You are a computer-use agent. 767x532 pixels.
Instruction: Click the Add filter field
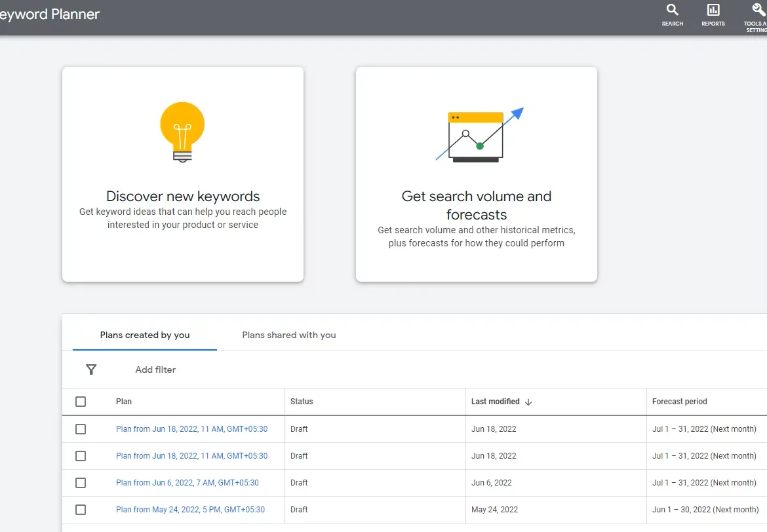(x=155, y=370)
